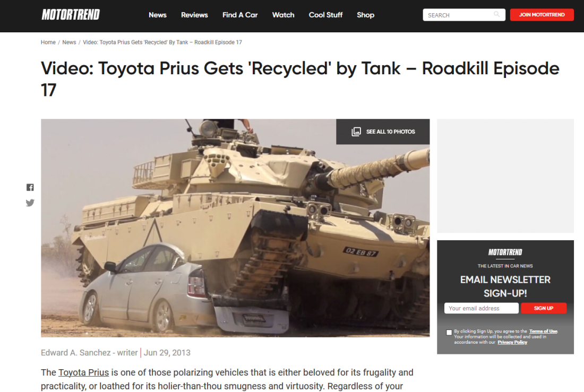Open the Watch menu item

coord(283,15)
